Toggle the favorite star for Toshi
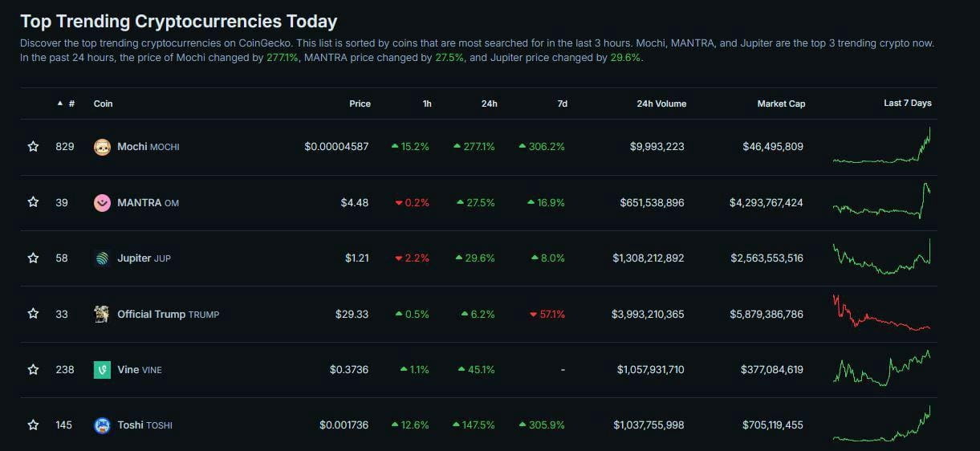 click(x=33, y=425)
